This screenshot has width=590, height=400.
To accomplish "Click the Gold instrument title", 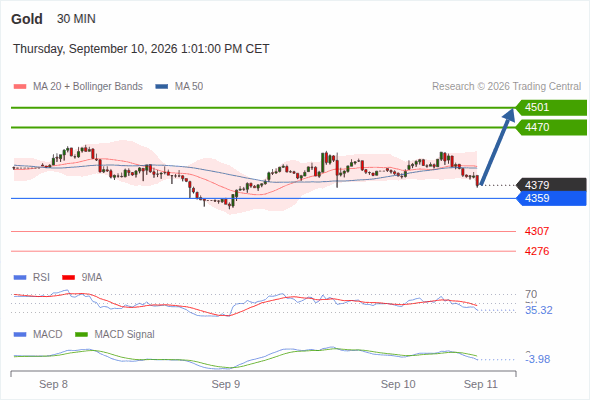I will (x=27, y=19).
